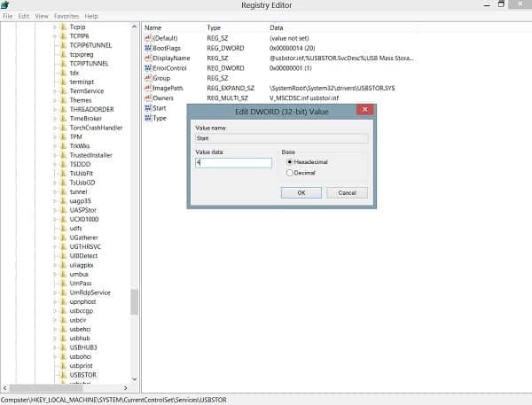Confirm the DWORD edit with OK

pos(301,192)
